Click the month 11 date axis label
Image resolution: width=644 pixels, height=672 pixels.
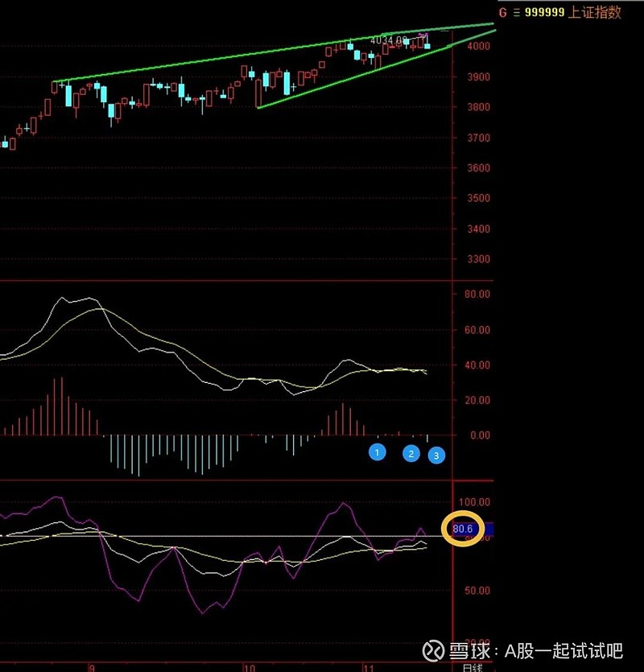click(369, 668)
